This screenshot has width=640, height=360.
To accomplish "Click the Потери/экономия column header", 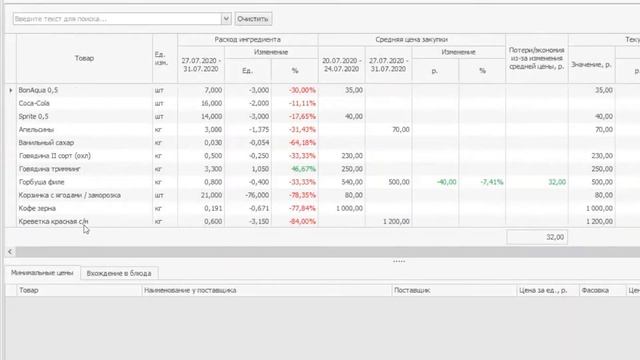I will (536, 58).
